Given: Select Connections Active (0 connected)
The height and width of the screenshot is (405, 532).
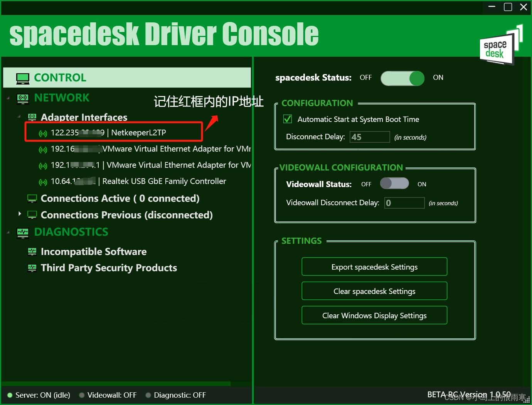Looking at the screenshot, I should [120, 198].
